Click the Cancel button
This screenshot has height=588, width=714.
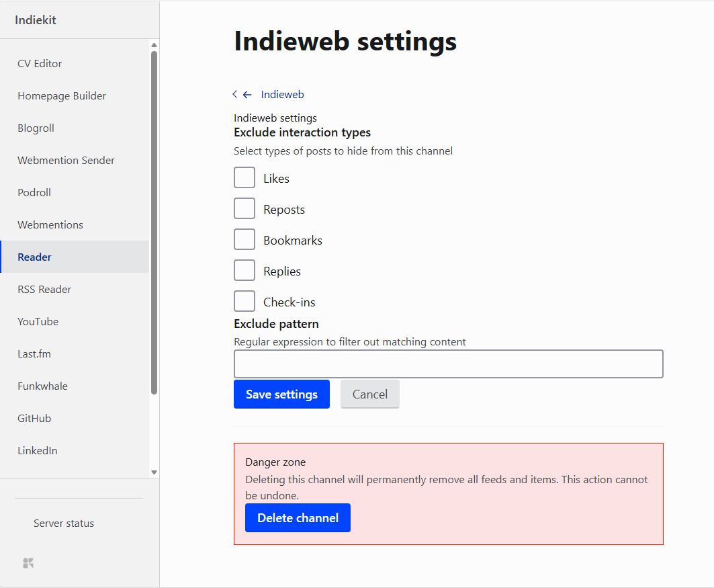369,394
